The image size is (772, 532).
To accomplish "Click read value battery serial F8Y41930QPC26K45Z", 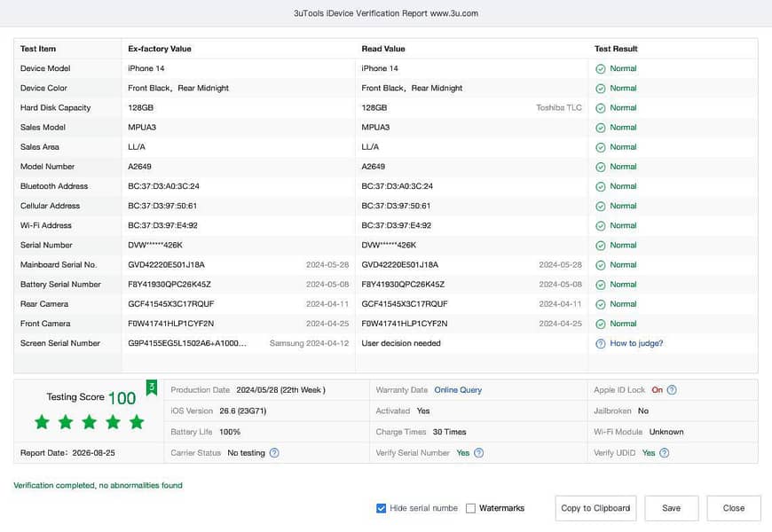I will [403, 285].
